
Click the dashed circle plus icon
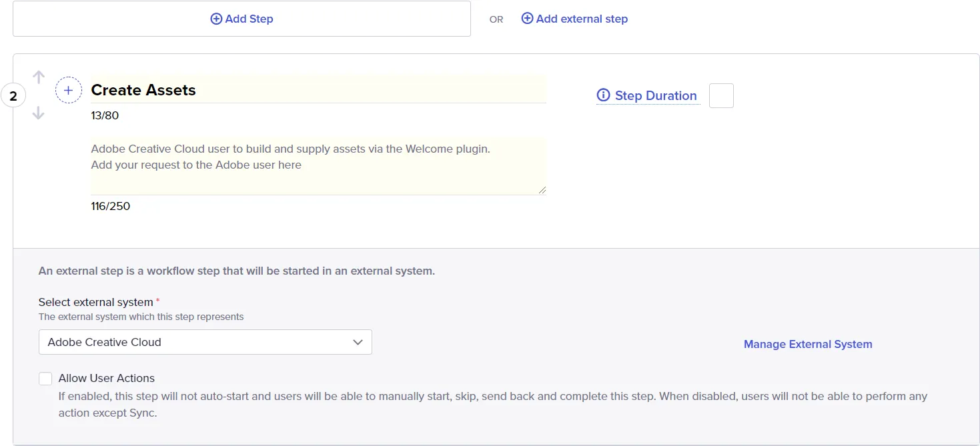68,90
